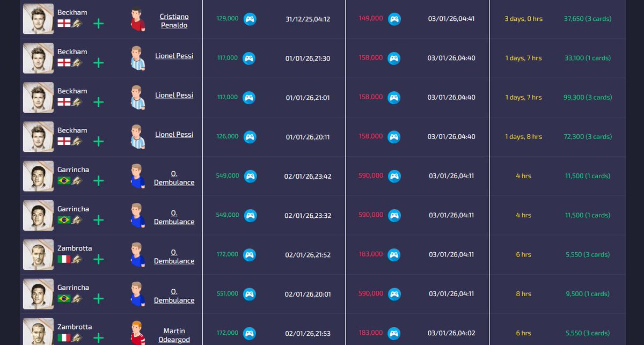Screen dimensions: 644x345
Task: Open O. Dembulance link in row bought 23:42
Action: coord(174,178)
